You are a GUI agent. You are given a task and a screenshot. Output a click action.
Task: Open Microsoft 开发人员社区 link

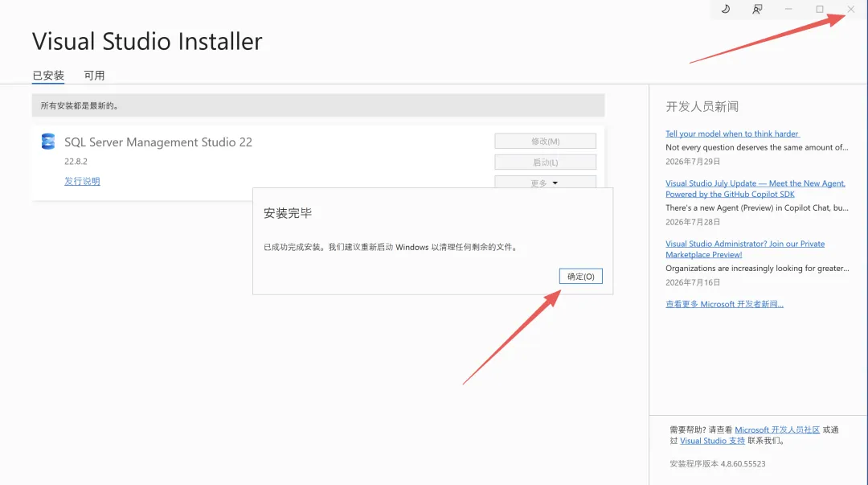[777, 430]
